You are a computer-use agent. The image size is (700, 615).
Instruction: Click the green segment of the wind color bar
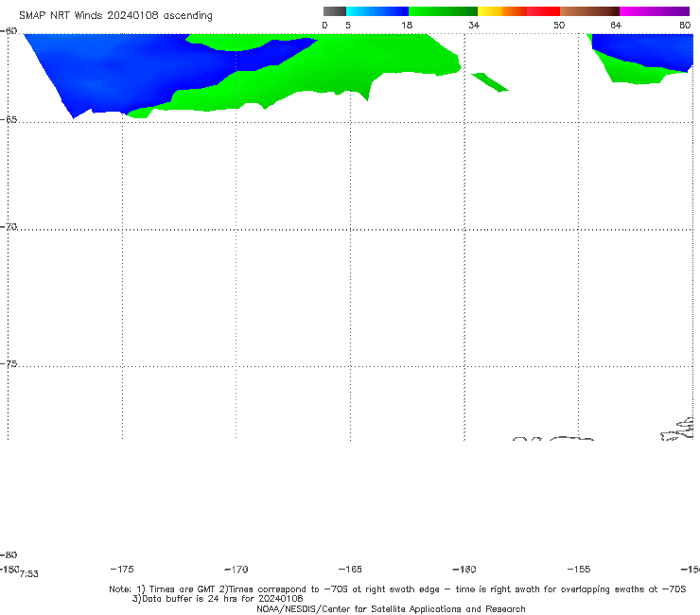click(x=443, y=11)
